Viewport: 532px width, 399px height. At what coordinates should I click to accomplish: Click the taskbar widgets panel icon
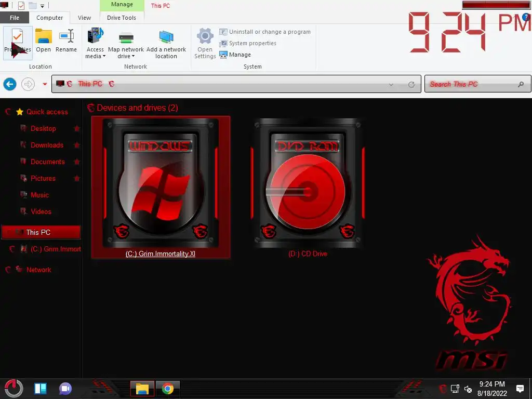pyautogui.click(x=41, y=389)
